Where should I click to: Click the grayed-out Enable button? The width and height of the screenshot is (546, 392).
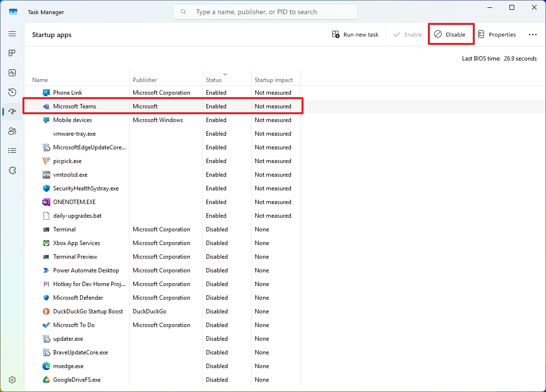[406, 34]
